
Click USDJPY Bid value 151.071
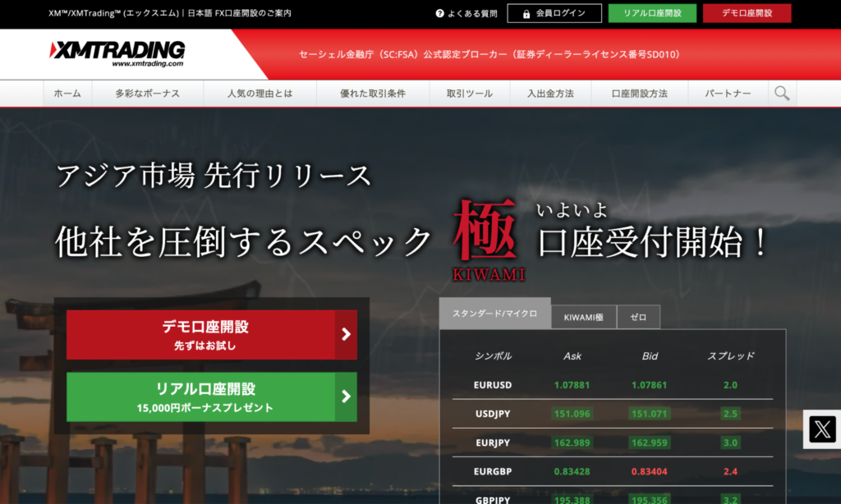649,414
